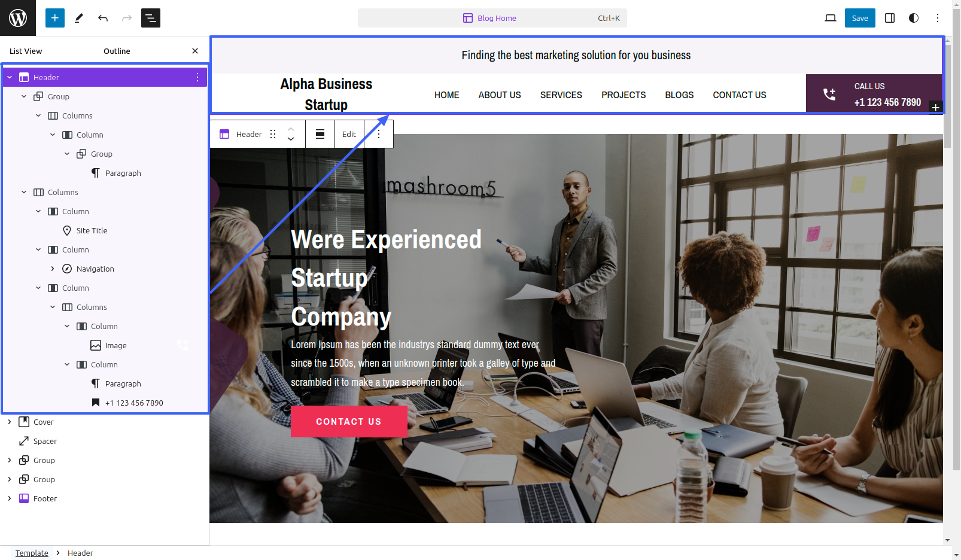Switch to the List View tab
Image resolution: width=961 pixels, height=560 pixels.
tap(26, 51)
